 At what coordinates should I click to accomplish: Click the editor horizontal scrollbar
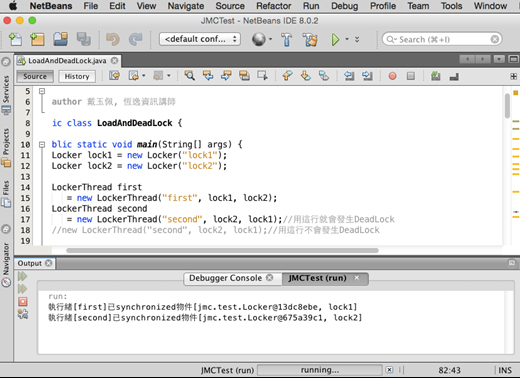click(x=222, y=250)
